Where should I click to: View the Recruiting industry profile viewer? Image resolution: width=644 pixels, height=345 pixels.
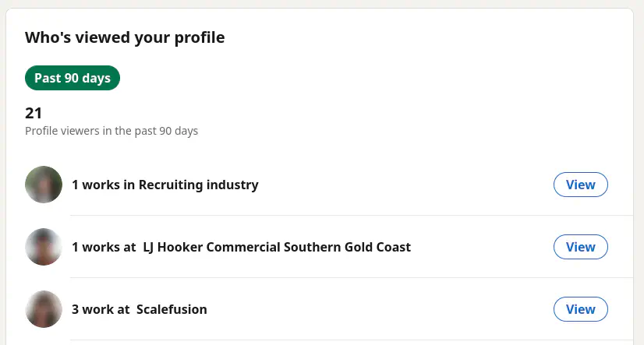click(x=580, y=185)
